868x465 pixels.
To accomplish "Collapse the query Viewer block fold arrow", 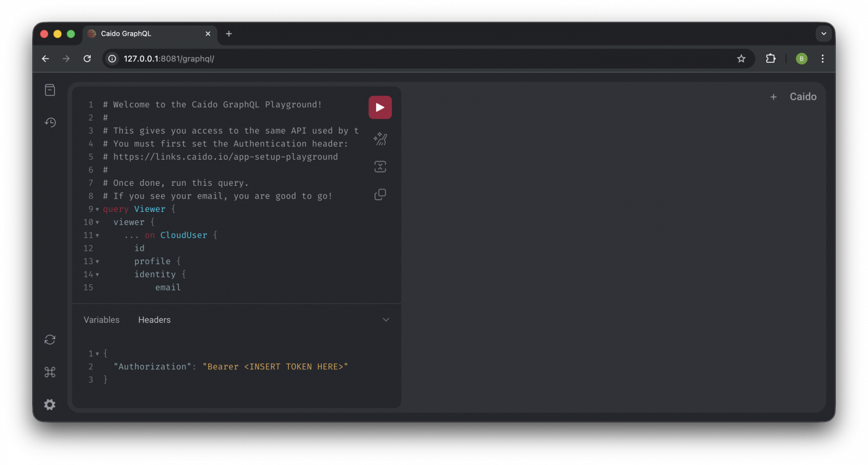I will [97, 209].
